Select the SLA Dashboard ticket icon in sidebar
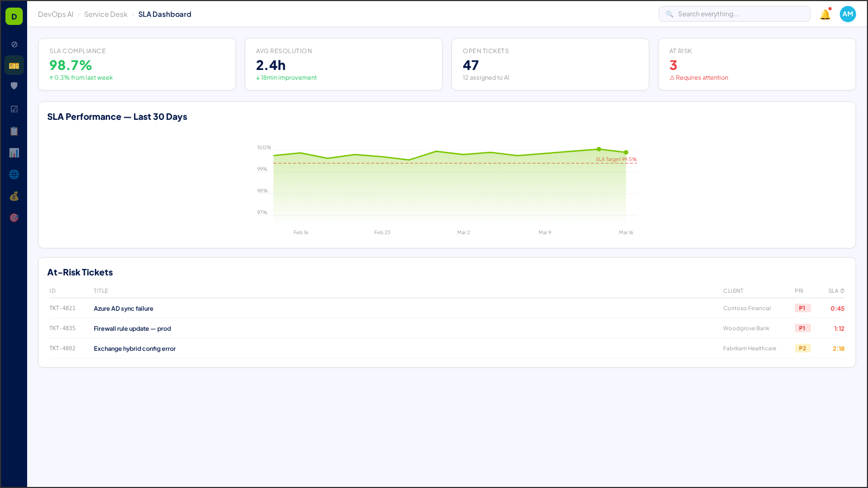The height and width of the screenshot is (488, 868). [x=14, y=65]
